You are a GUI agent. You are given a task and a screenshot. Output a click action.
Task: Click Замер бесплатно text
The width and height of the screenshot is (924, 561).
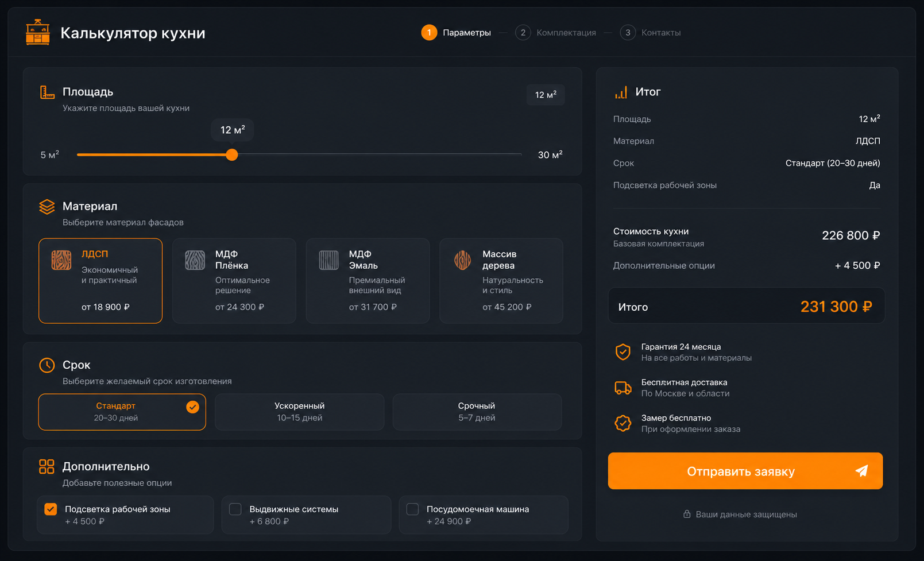pyautogui.click(x=676, y=418)
